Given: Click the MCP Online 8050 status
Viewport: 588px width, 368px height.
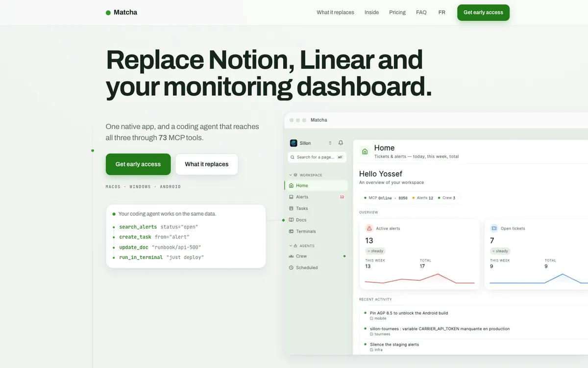Looking at the screenshot, I should (386, 198).
